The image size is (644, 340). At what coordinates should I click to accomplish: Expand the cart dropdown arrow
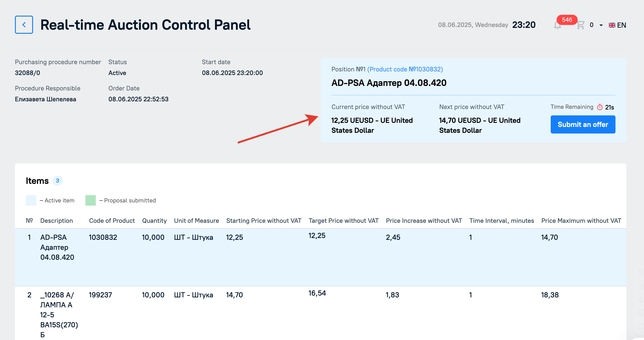click(x=601, y=25)
